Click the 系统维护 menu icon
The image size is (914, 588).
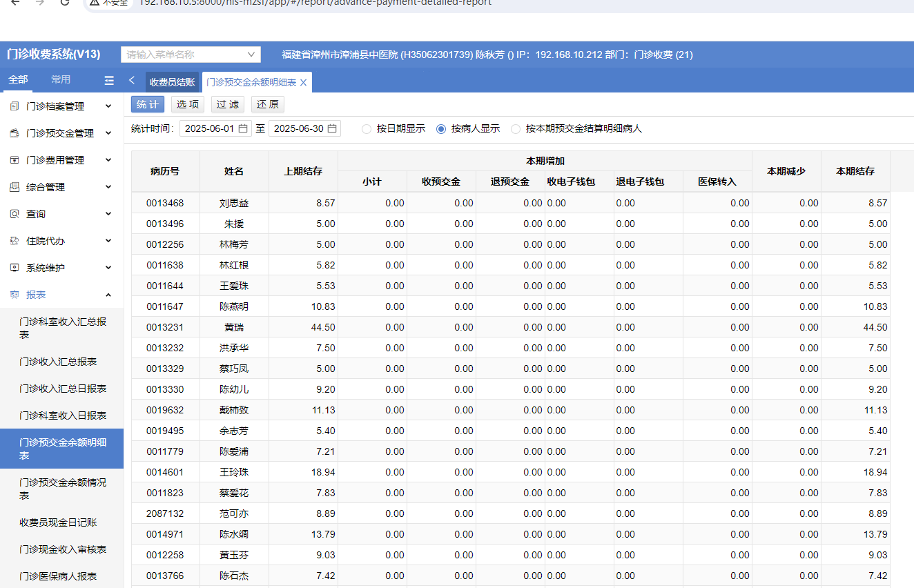(x=14, y=268)
